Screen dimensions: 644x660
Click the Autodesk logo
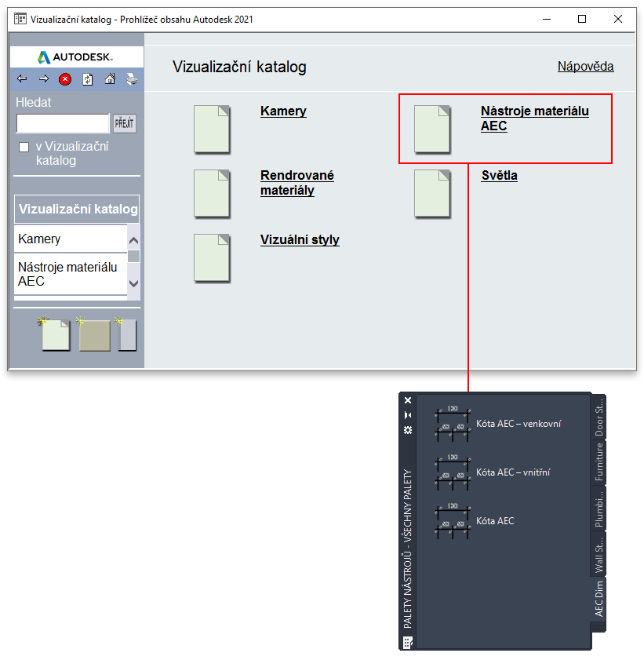point(76,57)
